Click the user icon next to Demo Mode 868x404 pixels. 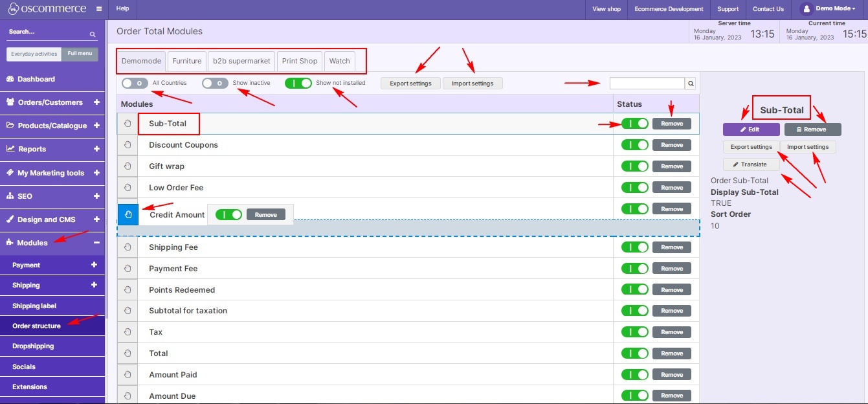click(x=806, y=8)
